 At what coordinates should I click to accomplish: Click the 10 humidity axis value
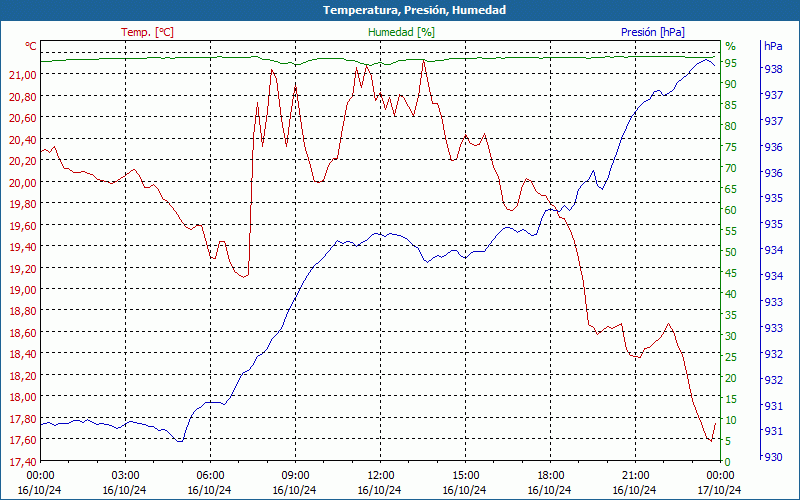point(731,420)
